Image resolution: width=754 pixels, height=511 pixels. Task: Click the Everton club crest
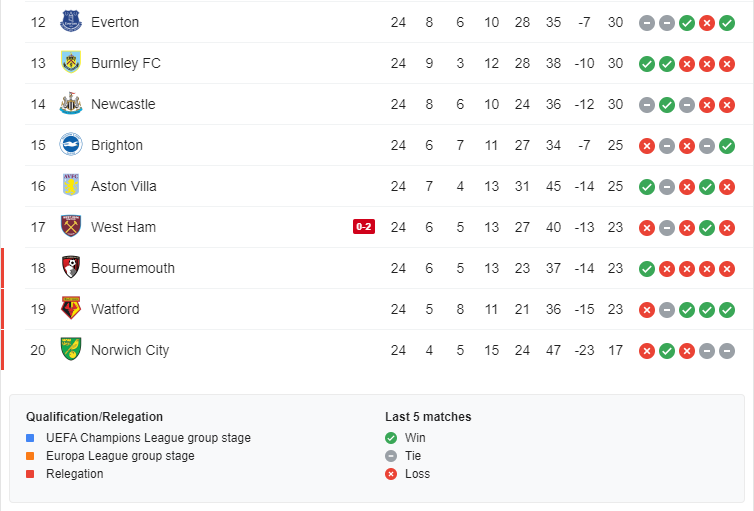coord(70,22)
